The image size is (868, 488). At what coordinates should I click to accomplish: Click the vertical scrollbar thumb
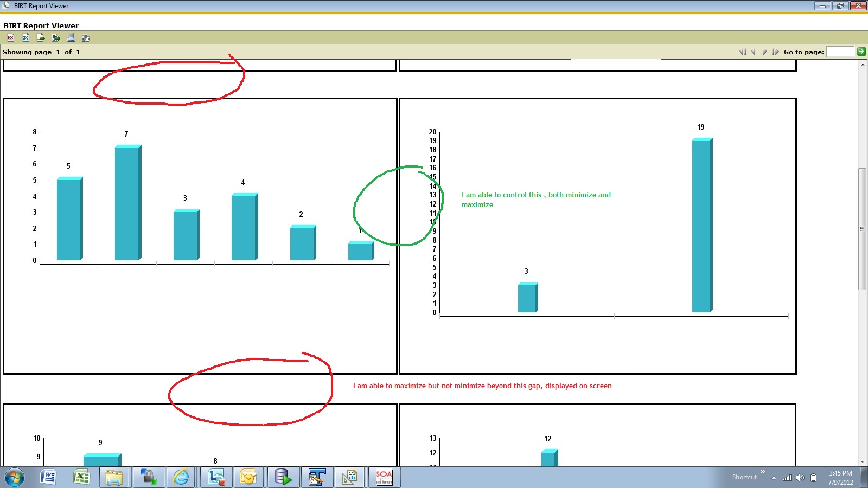coord(862,229)
